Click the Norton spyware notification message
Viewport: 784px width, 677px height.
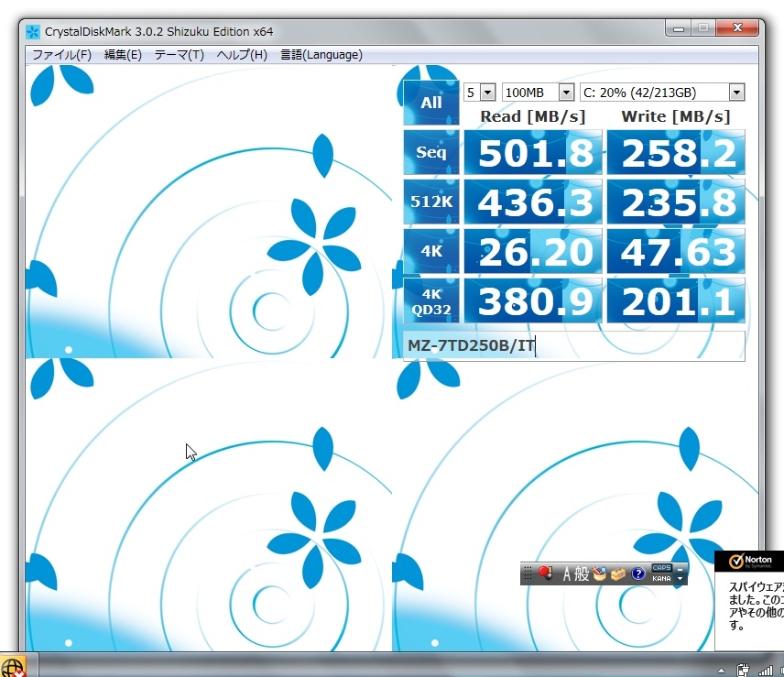pos(756,606)
